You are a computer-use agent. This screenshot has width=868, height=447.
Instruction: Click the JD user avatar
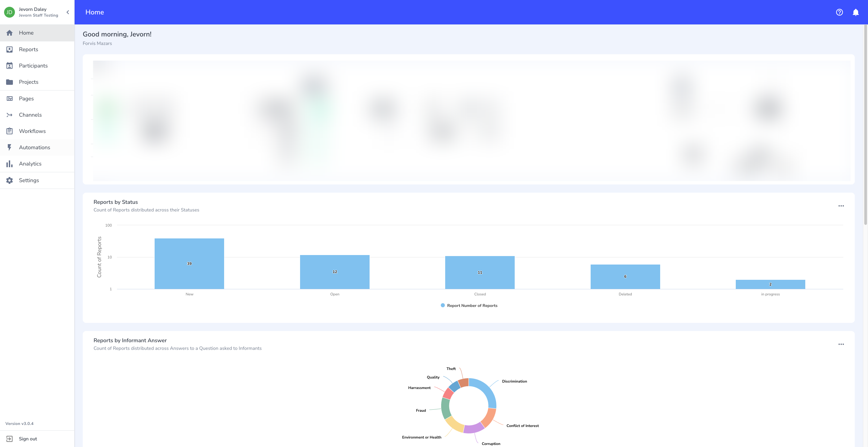[9, 12]
